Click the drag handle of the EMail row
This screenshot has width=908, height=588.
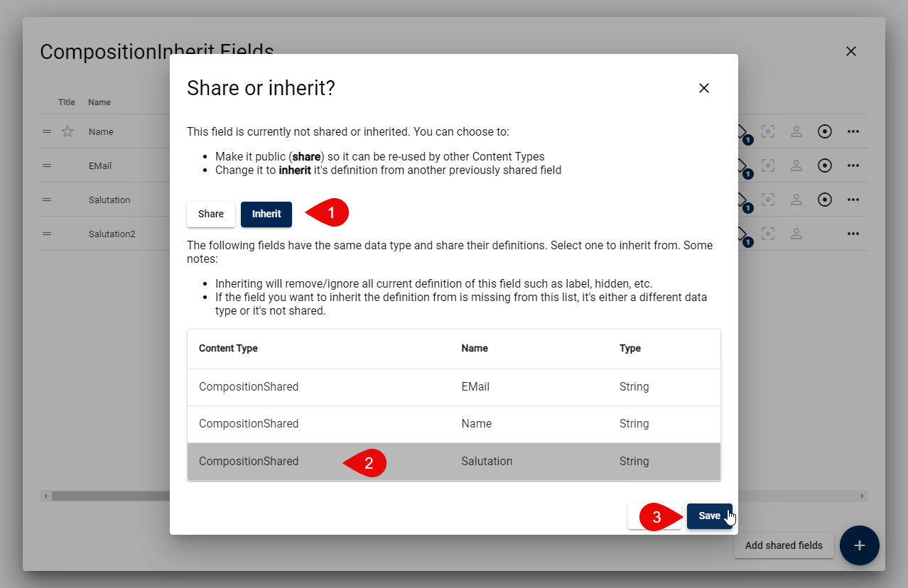47,165
